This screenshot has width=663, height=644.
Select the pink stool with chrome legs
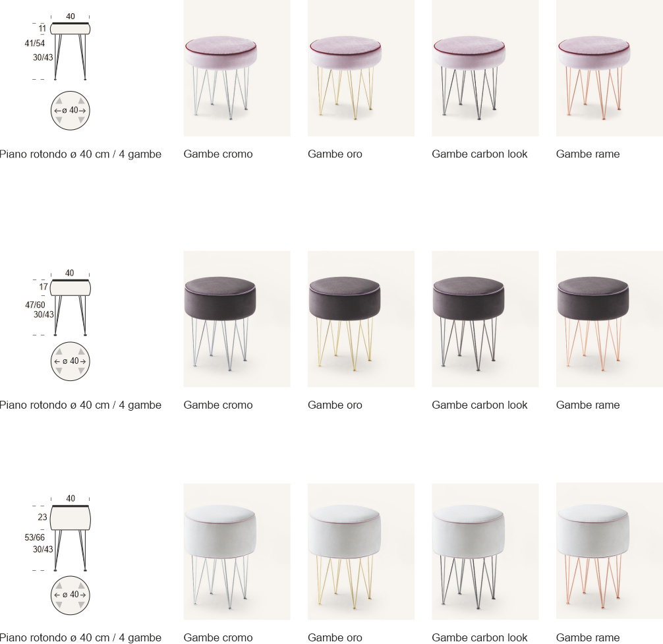tap(237, 68)
